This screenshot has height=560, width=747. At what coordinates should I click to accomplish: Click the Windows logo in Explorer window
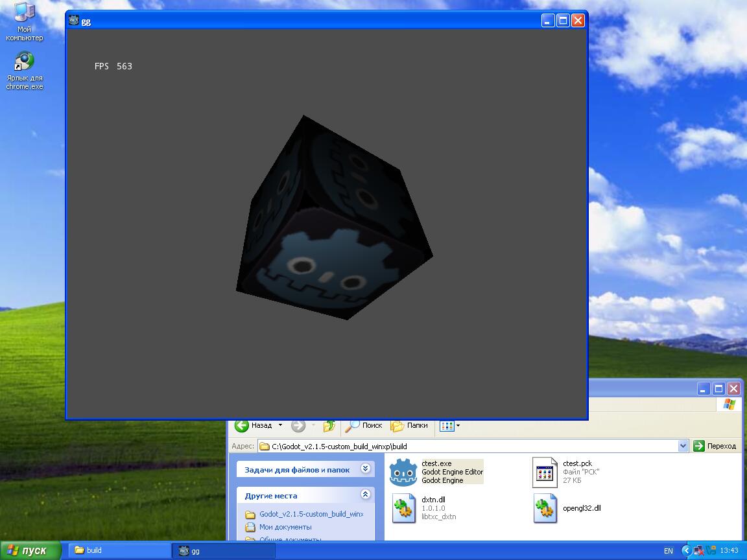tap(729, 404)
